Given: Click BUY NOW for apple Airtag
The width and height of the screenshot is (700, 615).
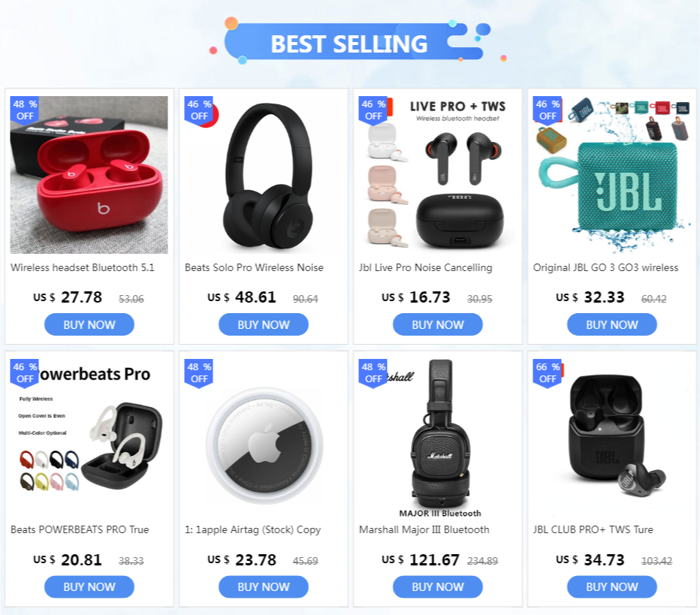Looking at the screenshot, I should click(x=264, y=586).
